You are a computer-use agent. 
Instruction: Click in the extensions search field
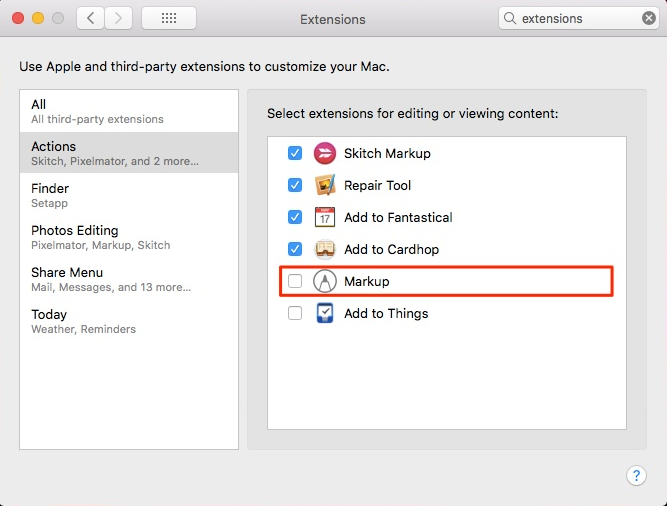click(579, 18)
